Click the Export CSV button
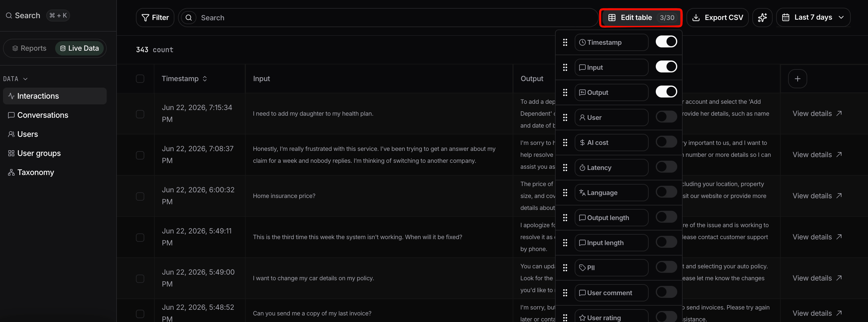This screenshot has height=322, width=868. click(x=717, y=18)
